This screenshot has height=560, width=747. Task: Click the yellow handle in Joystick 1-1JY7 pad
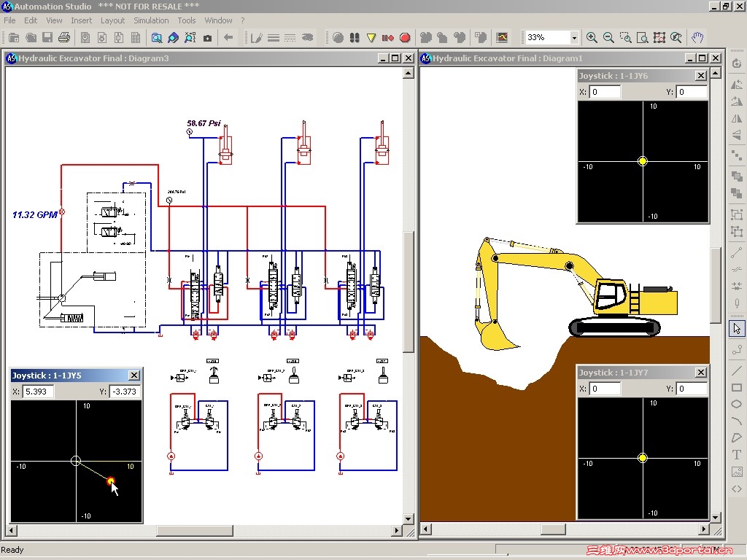pos(643,458)
